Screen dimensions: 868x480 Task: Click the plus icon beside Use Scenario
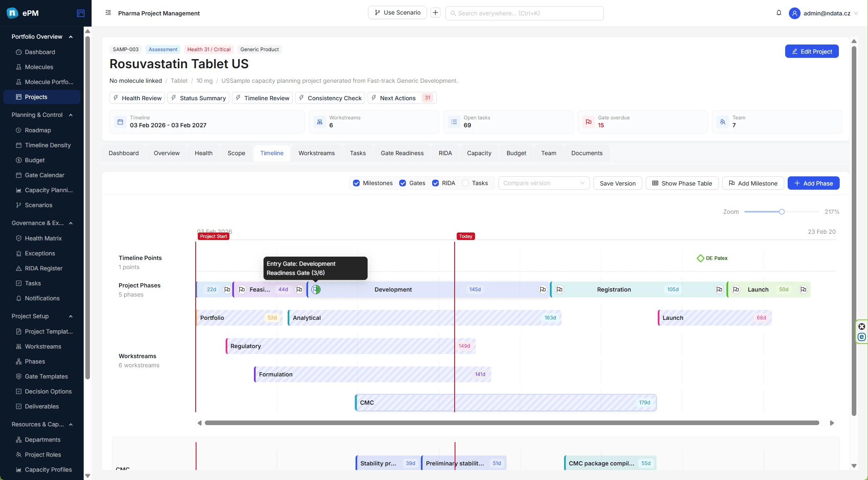[x=435, y=12]
